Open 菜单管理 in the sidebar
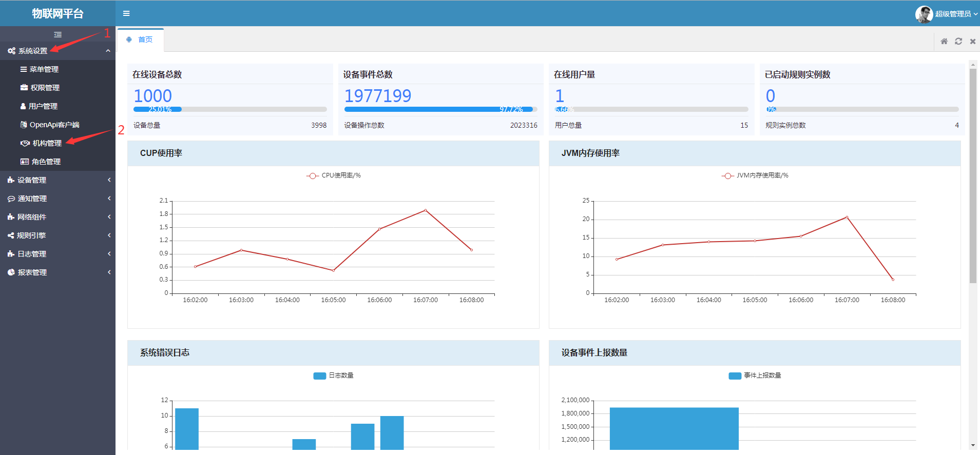Image resolution: width=980 pixels, height=455 pixels. [x=44, y=69]
